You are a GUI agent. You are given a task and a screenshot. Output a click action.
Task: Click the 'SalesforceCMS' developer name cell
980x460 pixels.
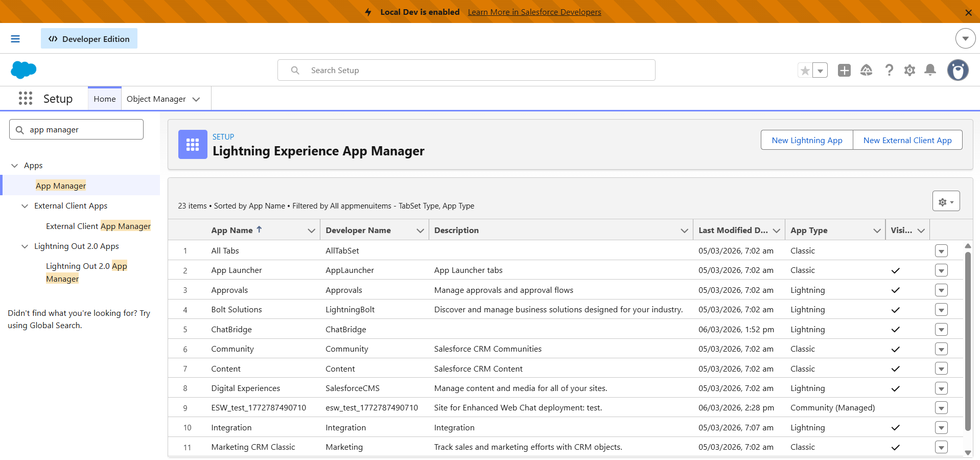pos(353,388)
